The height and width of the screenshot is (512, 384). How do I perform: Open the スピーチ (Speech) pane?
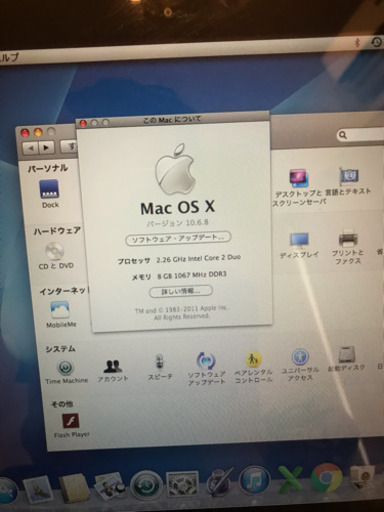pyautogui.click(x=160, y=367)
